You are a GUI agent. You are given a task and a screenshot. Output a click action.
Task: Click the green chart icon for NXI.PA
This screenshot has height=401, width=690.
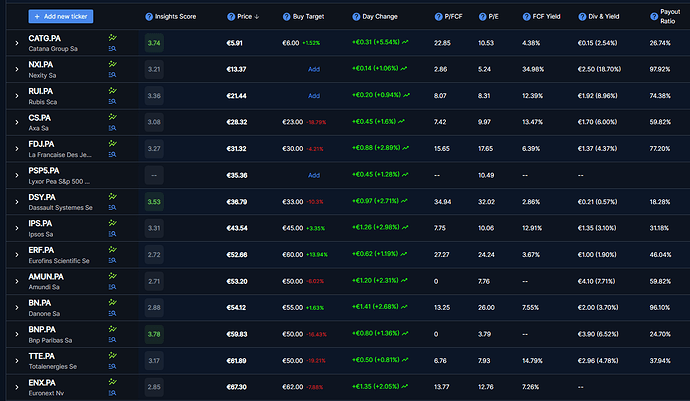tap(113, 64)
